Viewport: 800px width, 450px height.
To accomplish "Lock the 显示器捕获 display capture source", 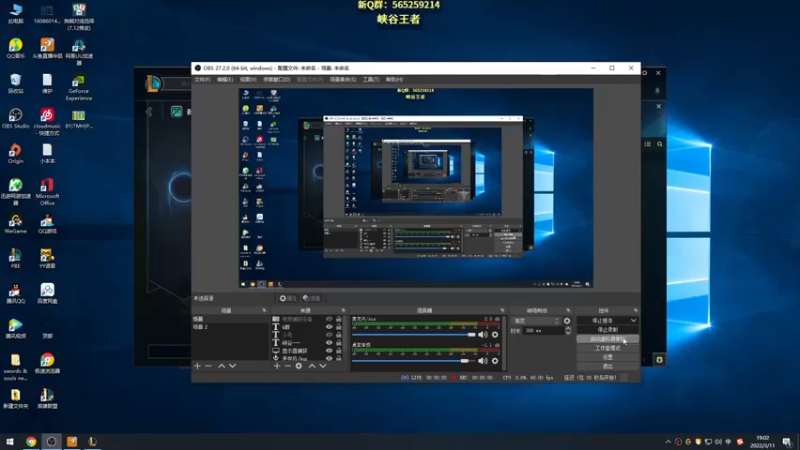I will [338, 351].
